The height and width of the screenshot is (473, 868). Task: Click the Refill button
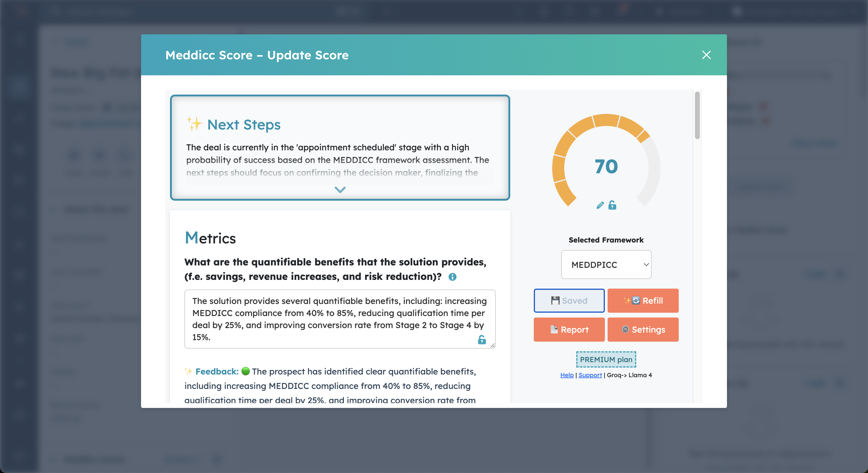click(643, 300)
